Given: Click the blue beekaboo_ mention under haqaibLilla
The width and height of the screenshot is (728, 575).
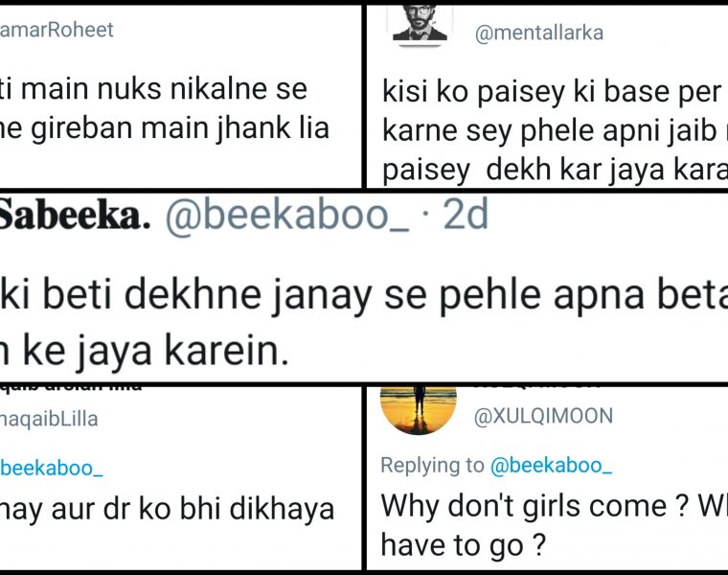Looking at the screenshot, I should coord(51,468).
